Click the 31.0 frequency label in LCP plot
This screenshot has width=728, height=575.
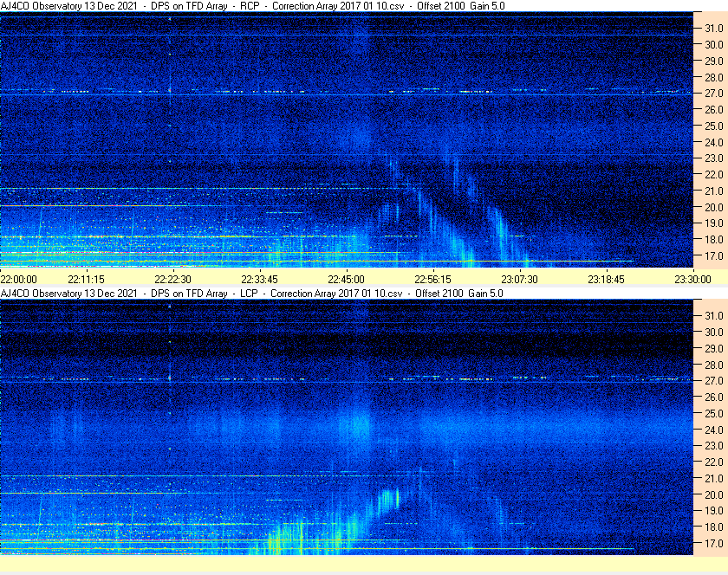tap(714, 316)
